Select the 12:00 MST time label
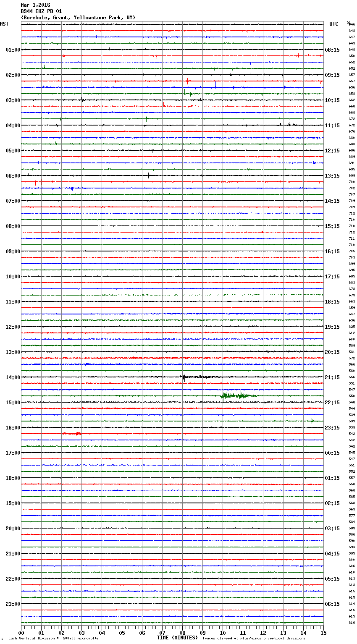Viewport: 357px width, 644px height. point(13,327)
